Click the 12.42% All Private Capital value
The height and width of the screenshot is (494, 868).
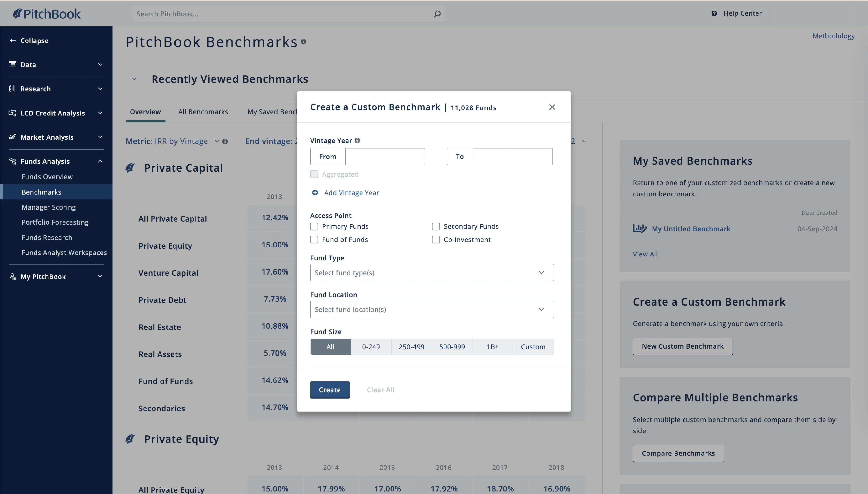click(275, 218)
